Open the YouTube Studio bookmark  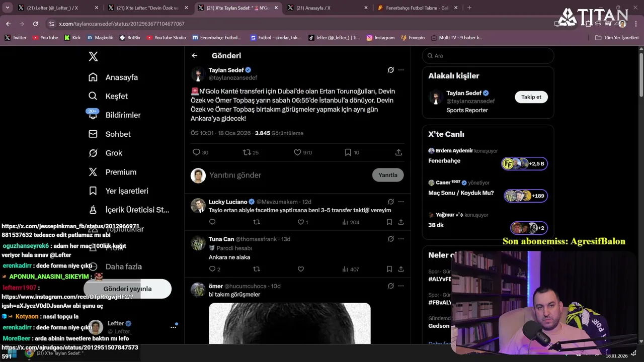[166, 38]
